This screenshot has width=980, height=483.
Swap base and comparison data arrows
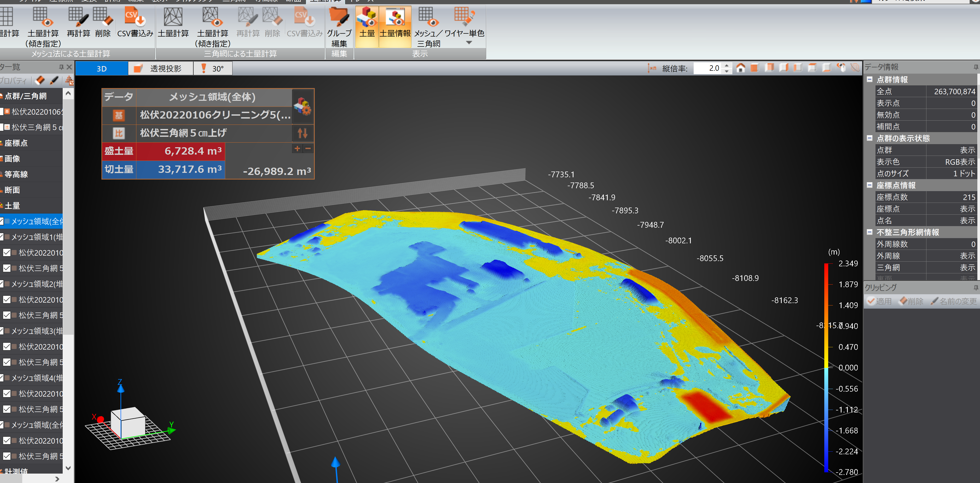pyautogui.click(x=303, y=133)
